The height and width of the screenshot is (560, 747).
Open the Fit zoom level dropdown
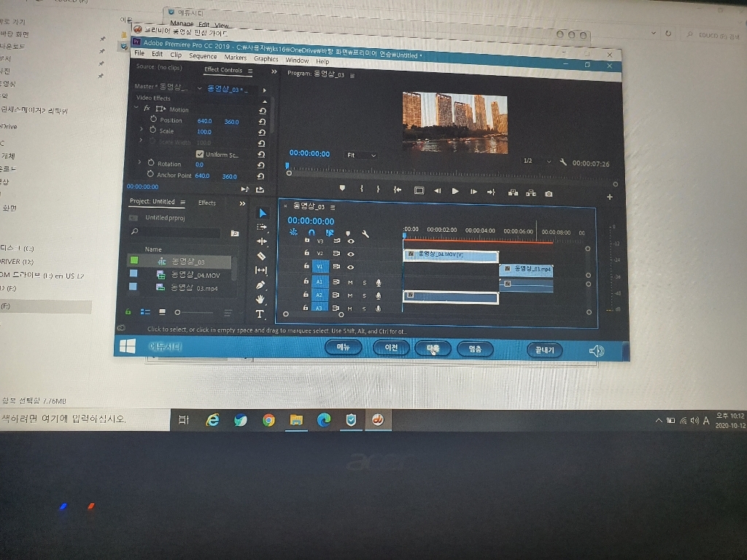[360, 155]
